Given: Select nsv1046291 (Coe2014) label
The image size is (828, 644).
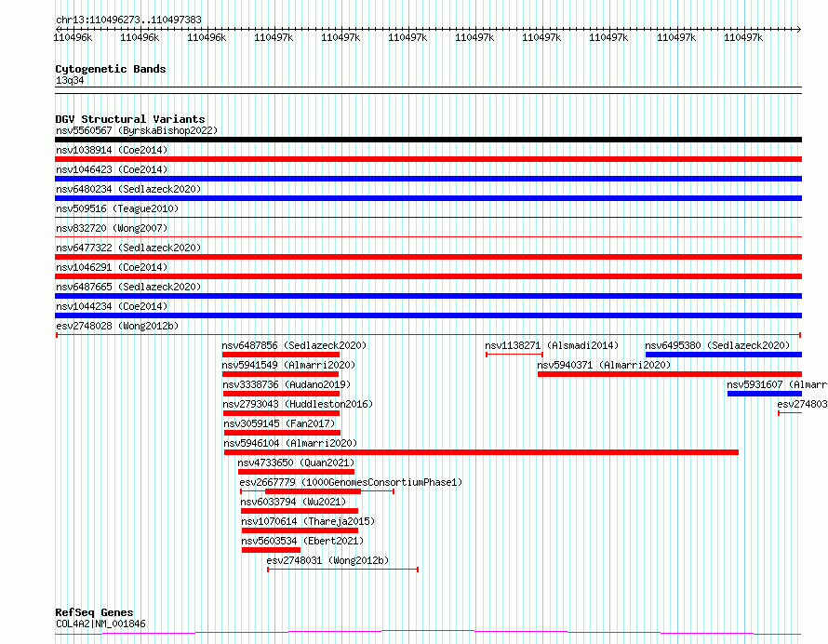Looking at the screenshot, I should pyautogui.click(x=112, y=267).
